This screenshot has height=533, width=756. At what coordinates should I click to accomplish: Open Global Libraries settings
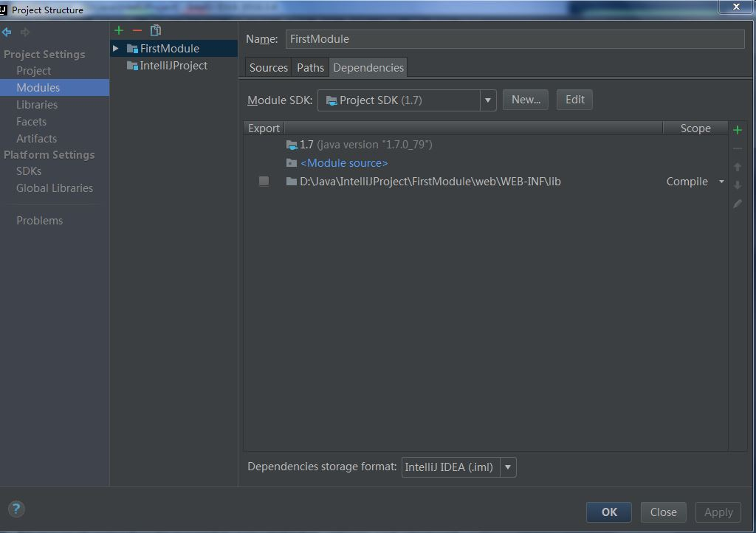(x=55, y=188)
